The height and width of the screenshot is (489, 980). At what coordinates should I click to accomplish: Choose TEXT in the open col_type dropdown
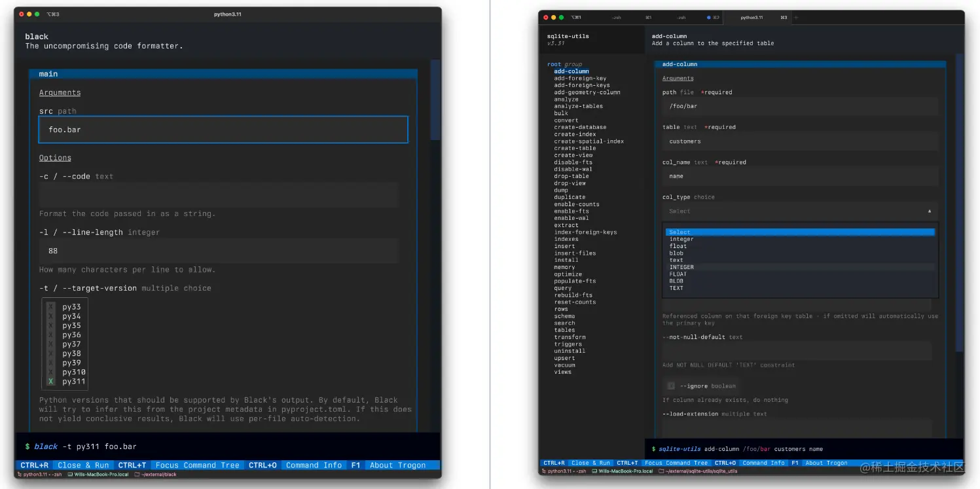coord(676,287)
